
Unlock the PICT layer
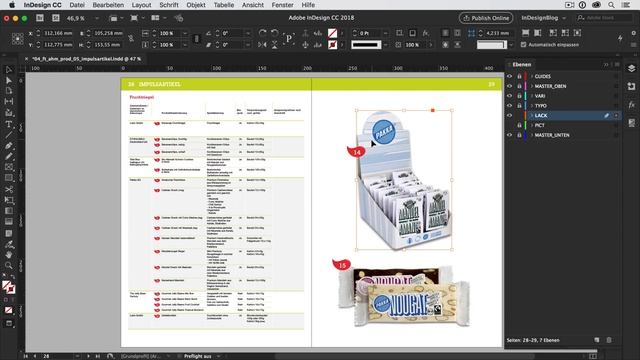tap(519, 125)
